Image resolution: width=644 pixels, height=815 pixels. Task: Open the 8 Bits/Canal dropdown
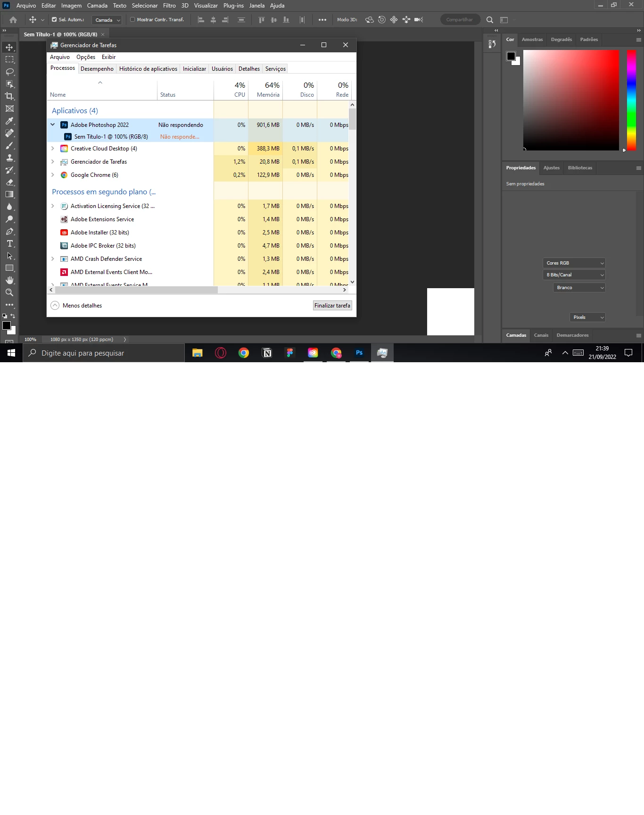[574, 275]
